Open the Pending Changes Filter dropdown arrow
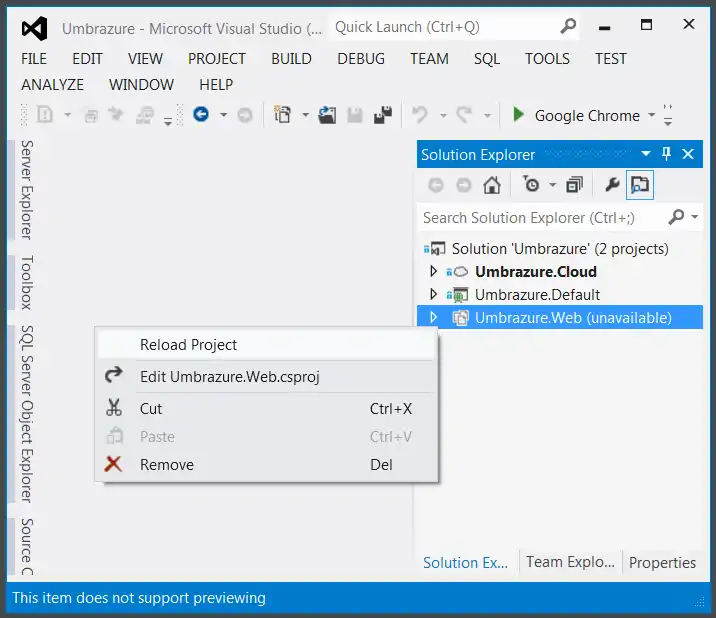 (x=553, y=185)
